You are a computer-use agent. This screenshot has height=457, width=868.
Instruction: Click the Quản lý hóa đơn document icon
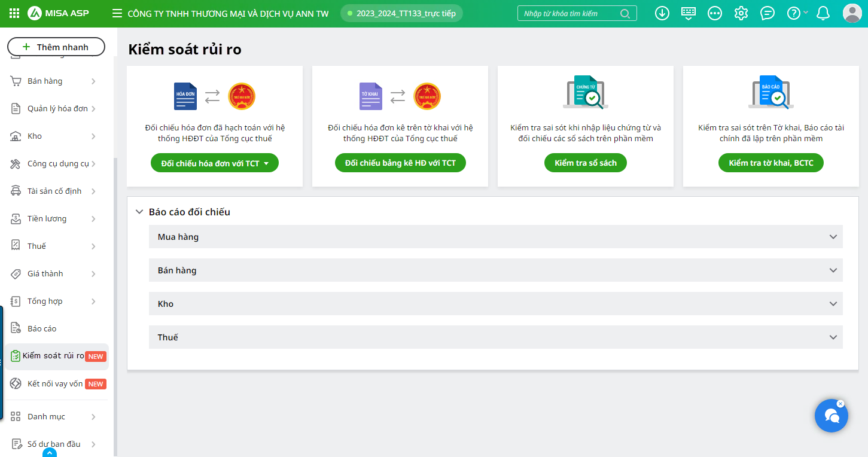16,109
